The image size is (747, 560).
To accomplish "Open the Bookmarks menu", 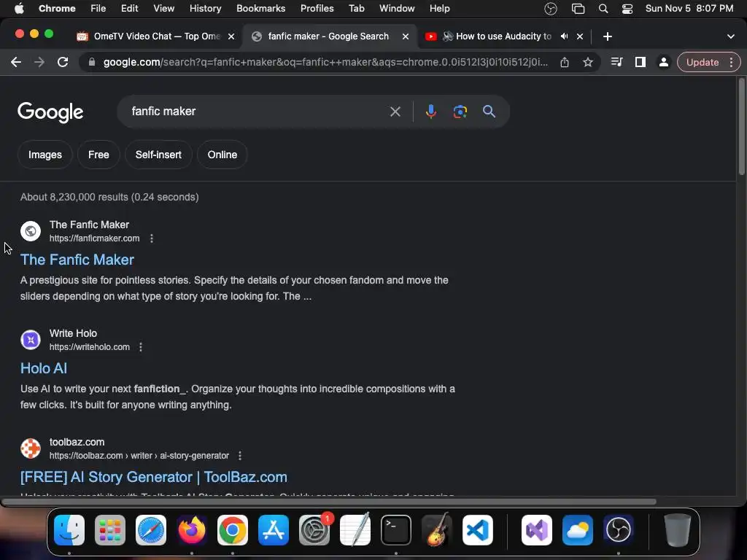I will pos(260,8).
